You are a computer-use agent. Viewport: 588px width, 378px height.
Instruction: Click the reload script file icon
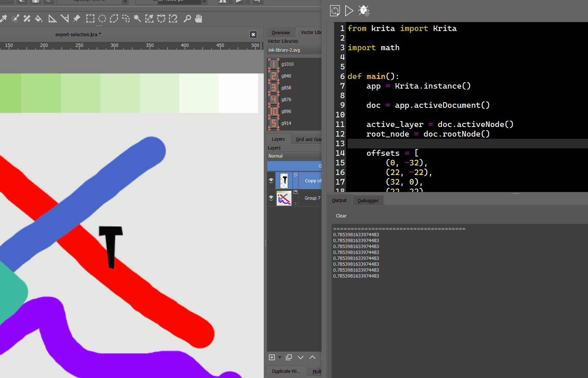tap(335, 11)
